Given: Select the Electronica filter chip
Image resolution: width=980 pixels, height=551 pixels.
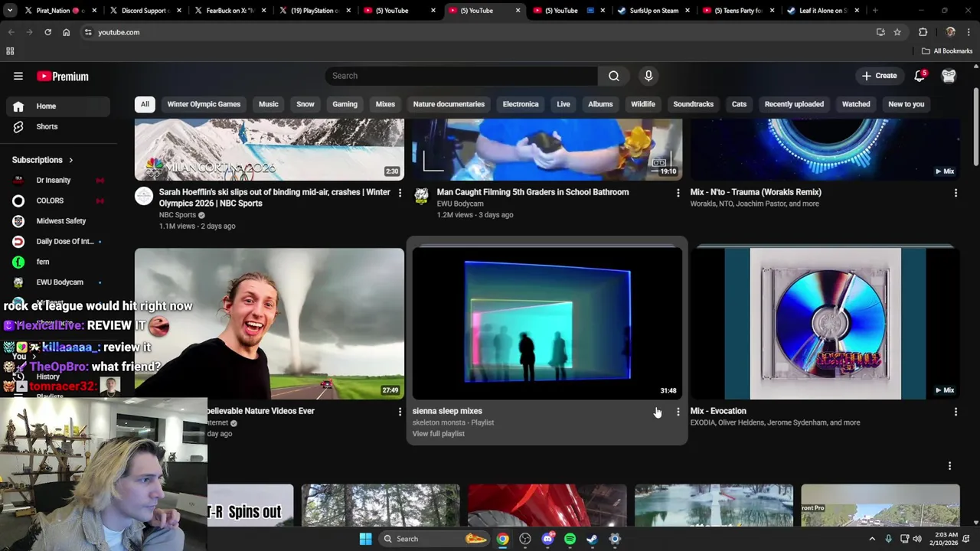Looking at the screenshot, I should click(x=521, y=104).
